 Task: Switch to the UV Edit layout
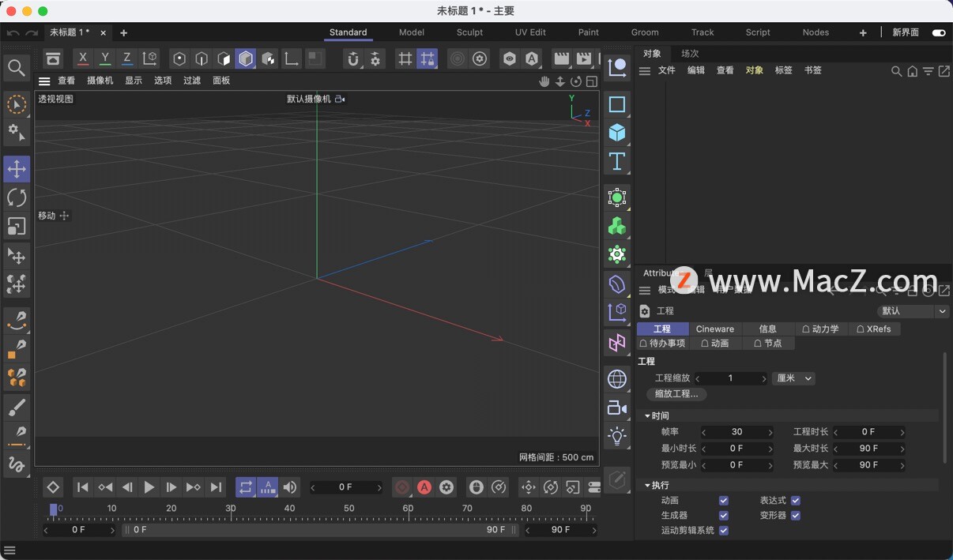pyautogui.click(x=530, y=32)
